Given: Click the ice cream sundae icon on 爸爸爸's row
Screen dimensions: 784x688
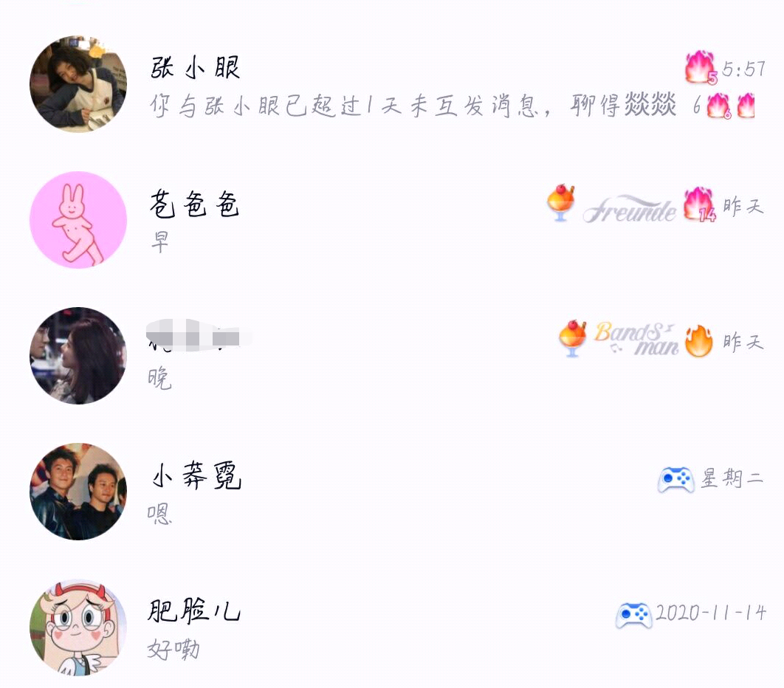Looking at the screenshot, I should click(x=561, y=202).
